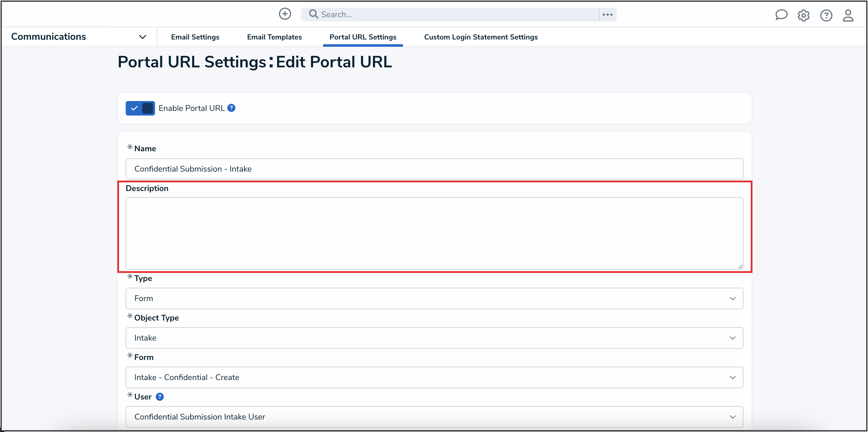Viewport: 868px width, 432px height.
Task: Open the settings gear icon
Action: pos(803,15)
